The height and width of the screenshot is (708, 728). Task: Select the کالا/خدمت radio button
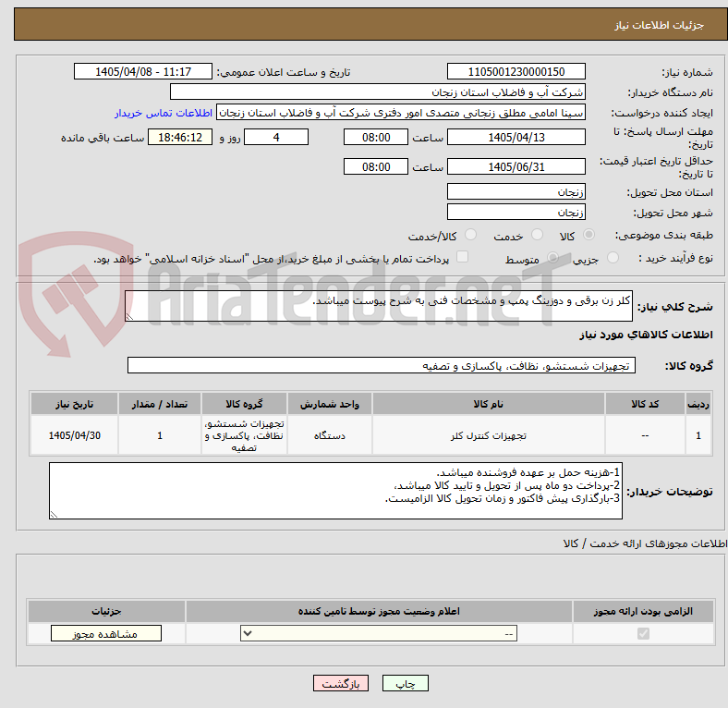pos(470,235)
